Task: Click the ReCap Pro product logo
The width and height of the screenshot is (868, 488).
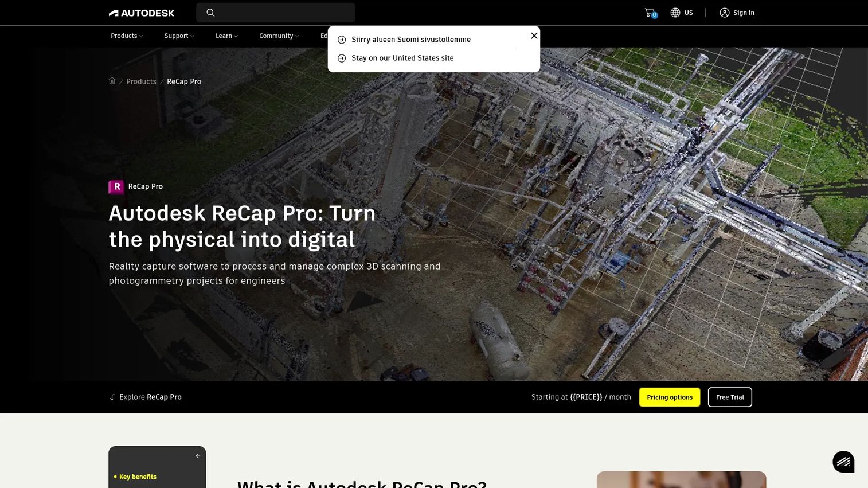Action: (116, 187)
